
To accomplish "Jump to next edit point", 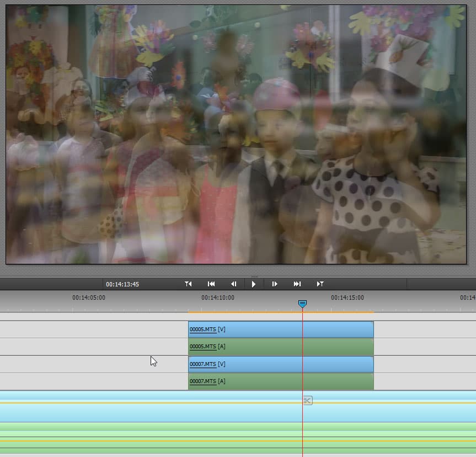I will click(x=297, y=284).
